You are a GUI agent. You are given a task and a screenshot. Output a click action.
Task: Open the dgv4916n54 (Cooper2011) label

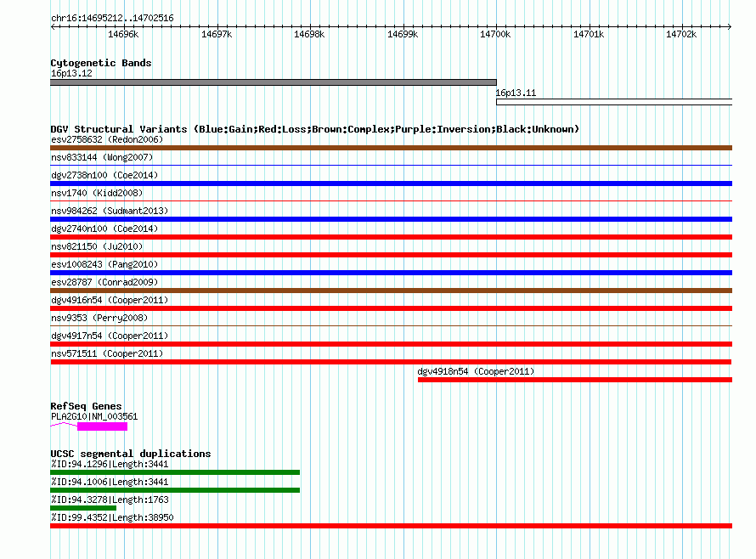[110, 300]
